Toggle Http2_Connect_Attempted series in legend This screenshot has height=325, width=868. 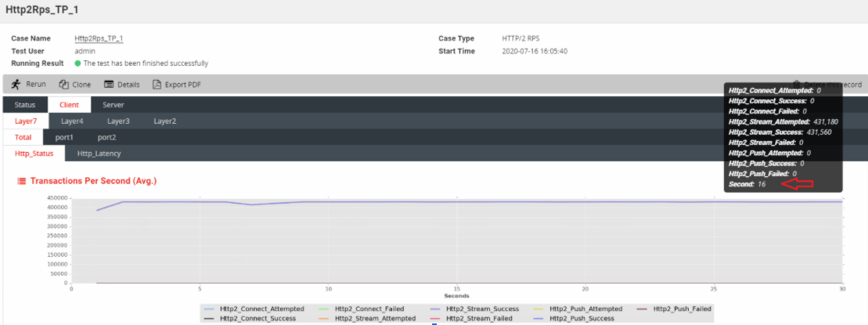point(254,309)
